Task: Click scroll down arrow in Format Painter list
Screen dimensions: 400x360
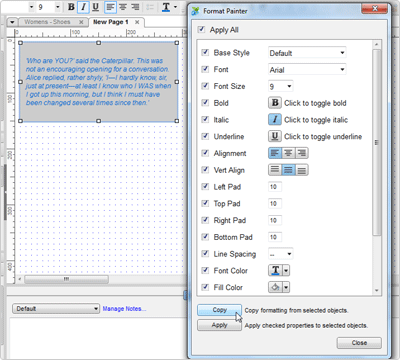Action: 376,290
